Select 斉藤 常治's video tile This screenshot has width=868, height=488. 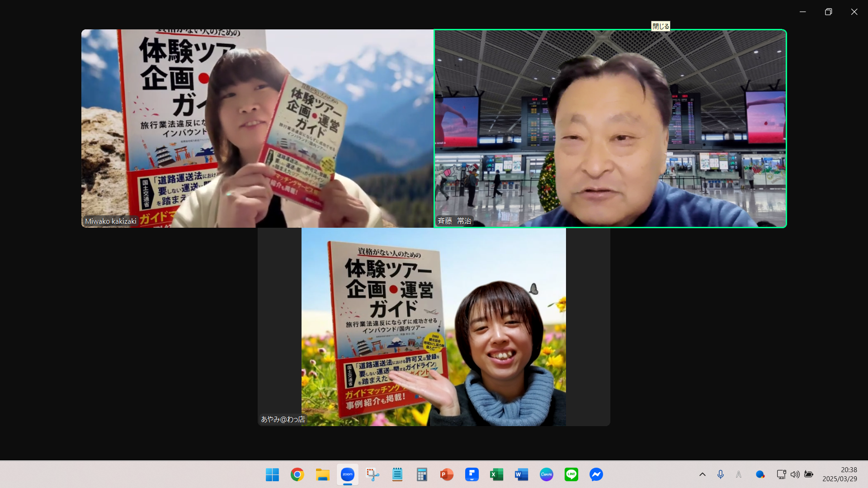click(610, 128)
